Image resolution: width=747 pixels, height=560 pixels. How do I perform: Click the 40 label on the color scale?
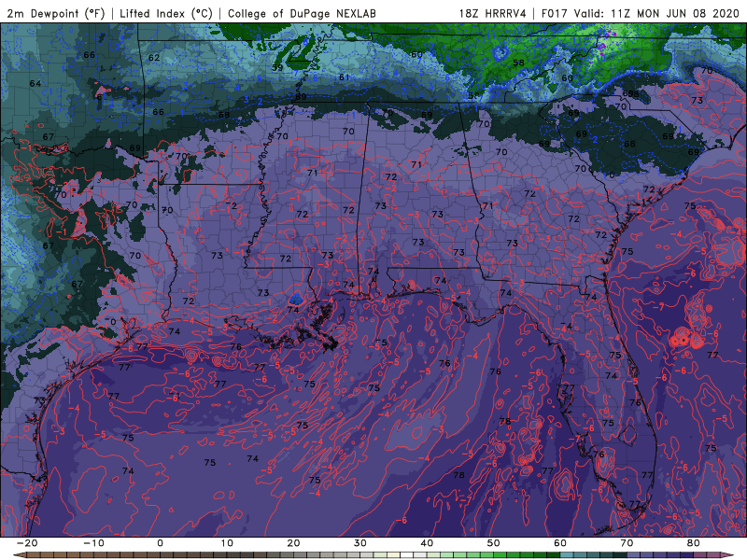click(x=427, y=543)
